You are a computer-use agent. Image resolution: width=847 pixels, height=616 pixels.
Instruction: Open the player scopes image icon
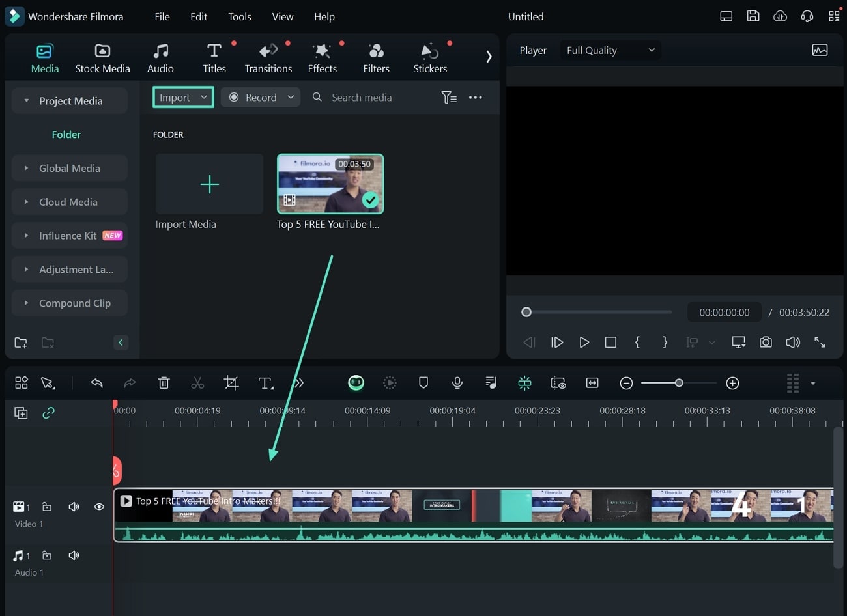tap(820, 50)
